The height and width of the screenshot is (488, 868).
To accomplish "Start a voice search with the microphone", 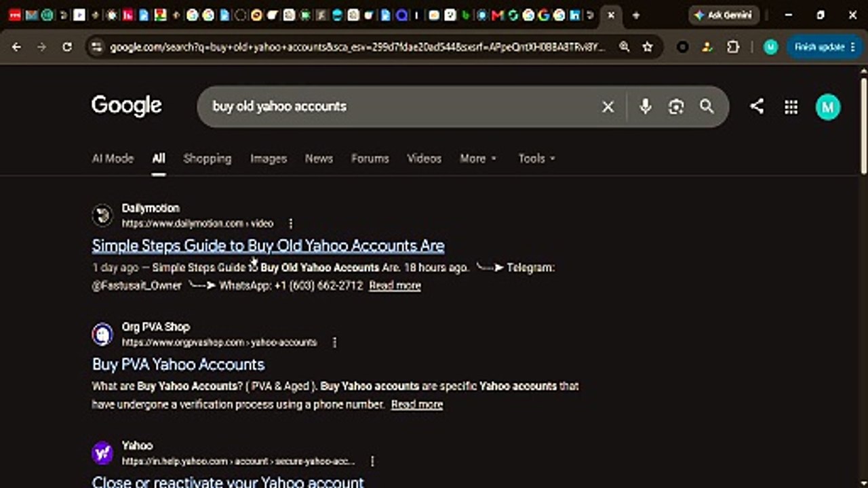I will pos(645,106).
